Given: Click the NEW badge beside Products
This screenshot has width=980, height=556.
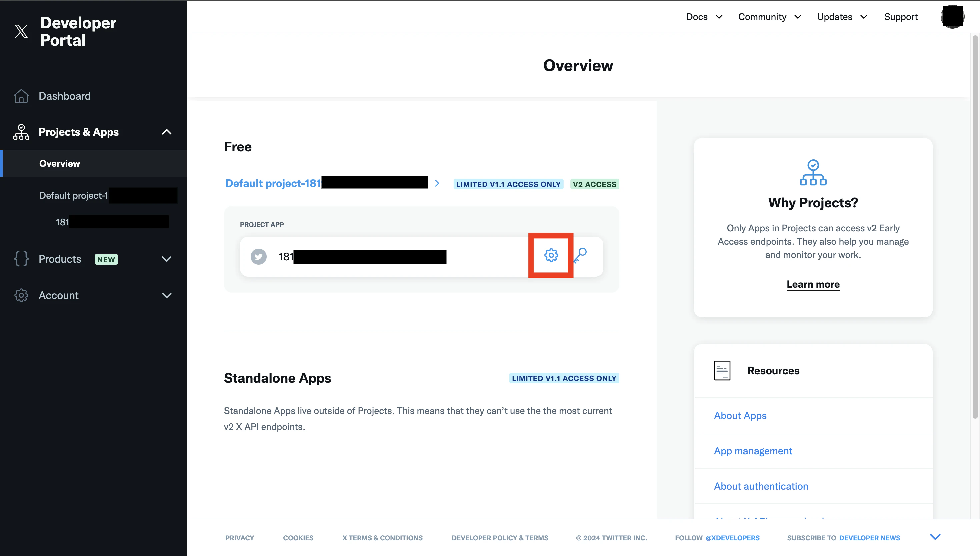Looking at the screenshot, I should point(106,259).
